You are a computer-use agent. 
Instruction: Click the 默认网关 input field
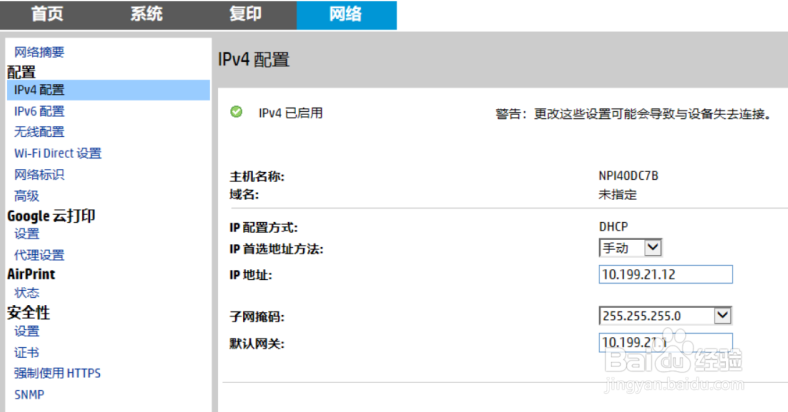point(665,343)
